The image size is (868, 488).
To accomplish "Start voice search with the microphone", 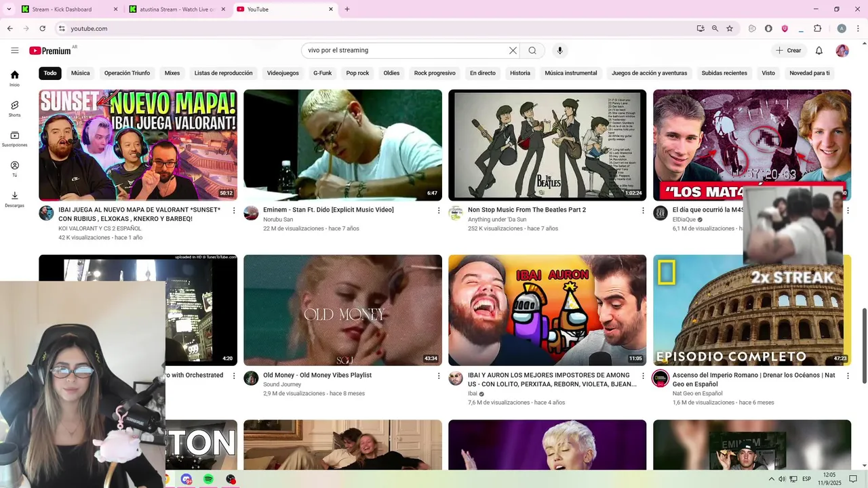I will pyautogui.click(x=559, y=50).
